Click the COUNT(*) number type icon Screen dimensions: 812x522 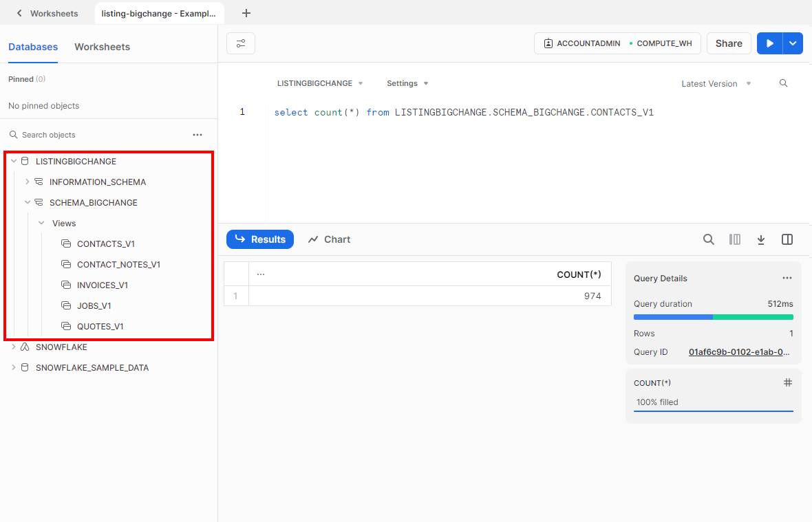pyautogui.click(x=788, y=383)
